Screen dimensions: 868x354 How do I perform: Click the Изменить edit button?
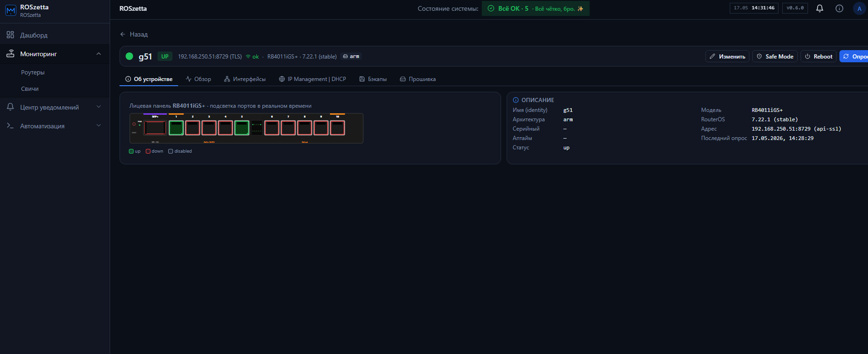(727, 56)
